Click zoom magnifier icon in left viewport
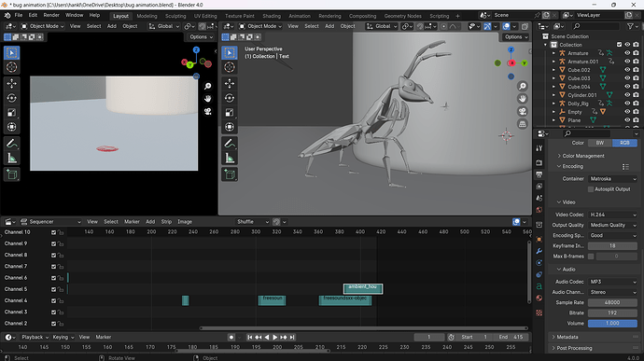This screenshot has height=361, width=644. (x=208, y=86)
